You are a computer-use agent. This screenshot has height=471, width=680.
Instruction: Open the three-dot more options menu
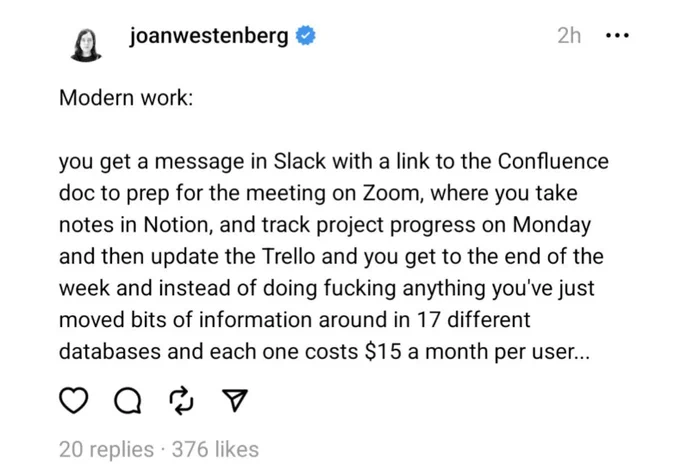pyautogui.click(x=617, y=36)
